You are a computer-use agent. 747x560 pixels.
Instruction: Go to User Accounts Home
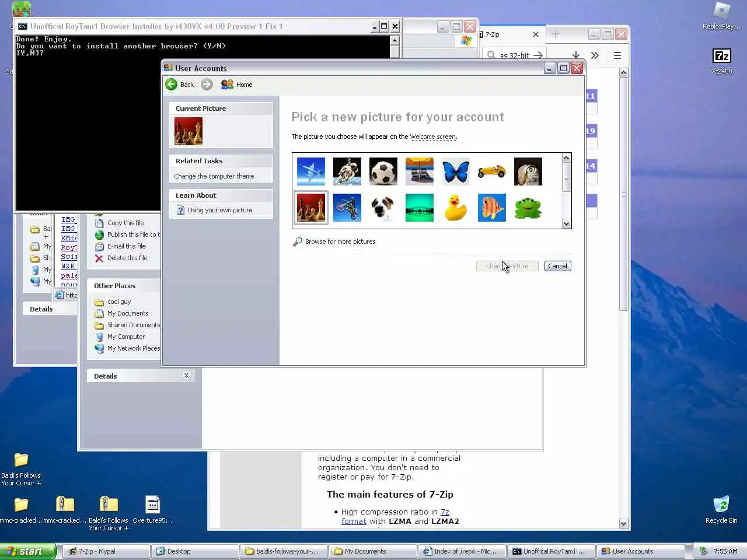[x=236, y=85]
